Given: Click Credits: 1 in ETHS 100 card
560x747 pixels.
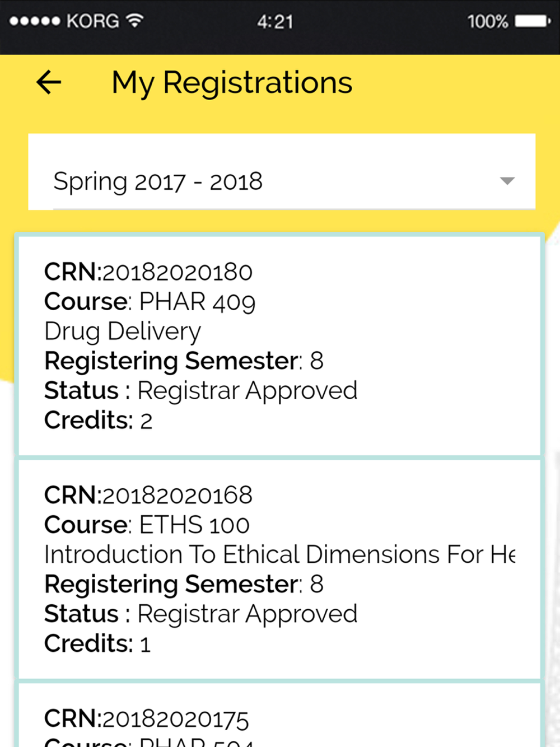Looking at the screenshot, I should (x=97, y=643).
